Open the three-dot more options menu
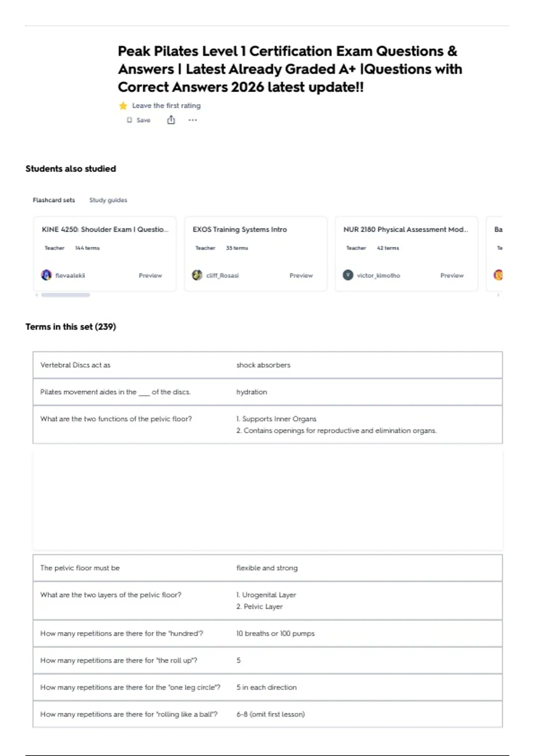The width and height of the screenshot is (534, 756). pyautogui.click(x=192, y=120)
